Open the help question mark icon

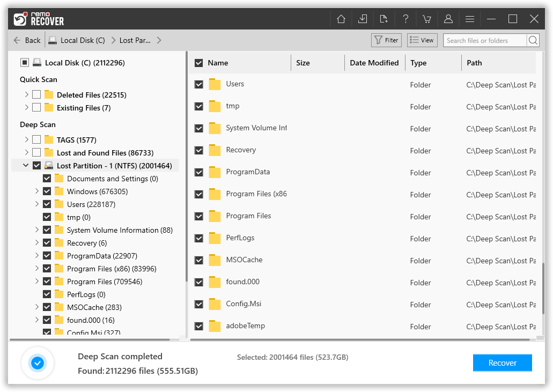pyautogui.click(x=405, y=19)
